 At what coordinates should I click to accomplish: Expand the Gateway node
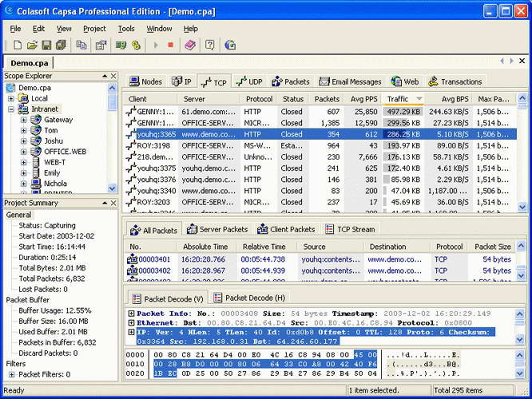pos(24,120)
